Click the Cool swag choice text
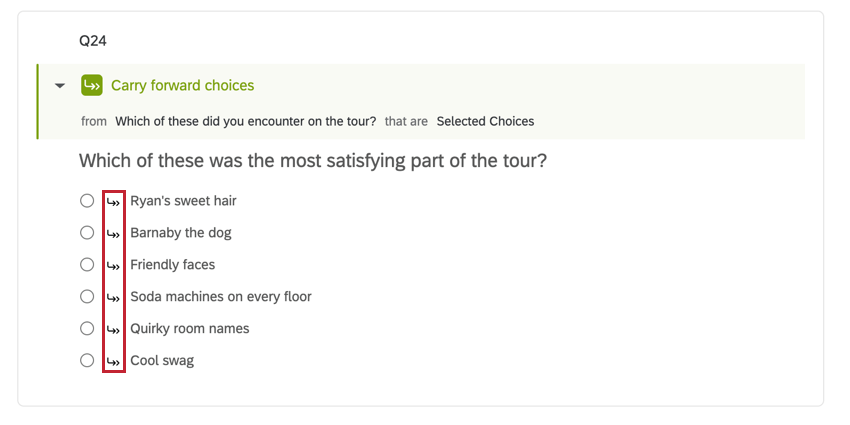 (x=162, y=361)
